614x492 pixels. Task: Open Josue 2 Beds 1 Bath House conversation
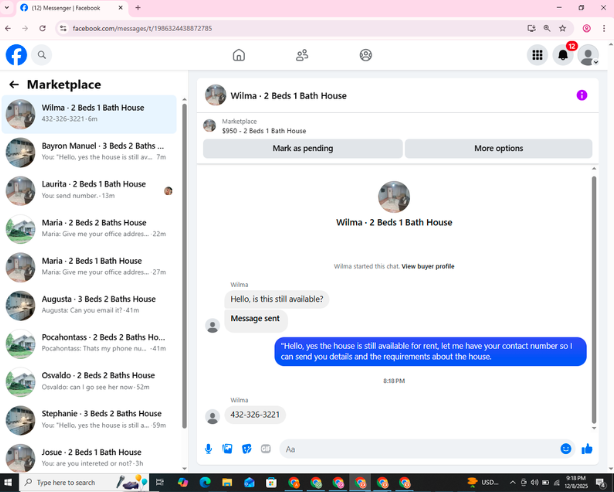[x=89, y=458]
